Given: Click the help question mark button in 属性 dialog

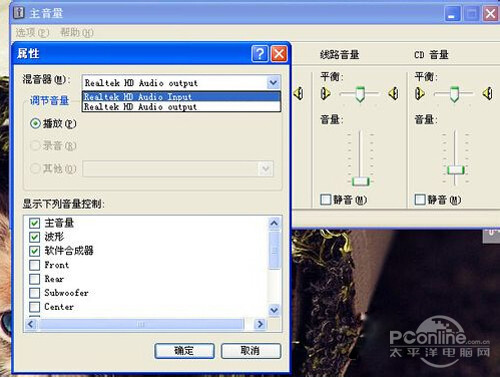Looking at the screenshot, I should pyautogui.click(x=260, y=53).
